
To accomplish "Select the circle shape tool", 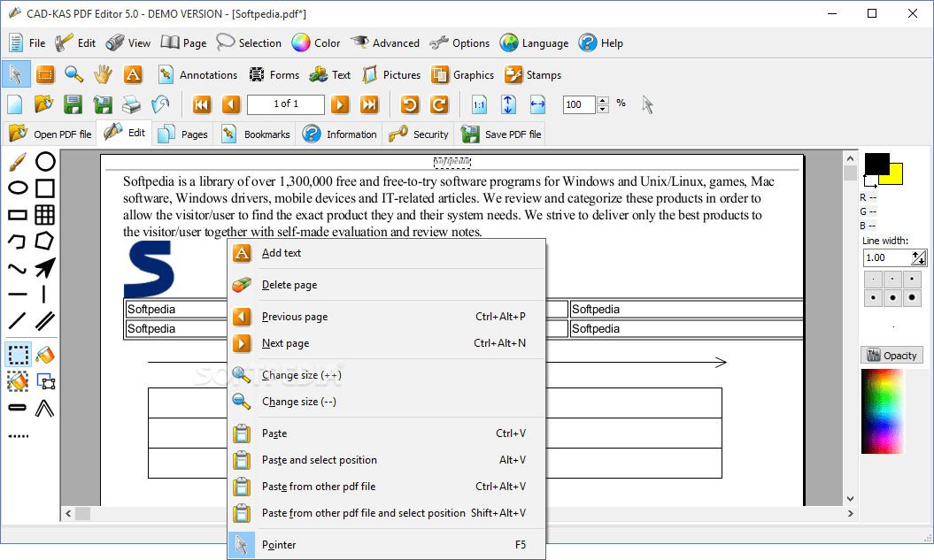I will pyautogui.click(x=45, y=161).
